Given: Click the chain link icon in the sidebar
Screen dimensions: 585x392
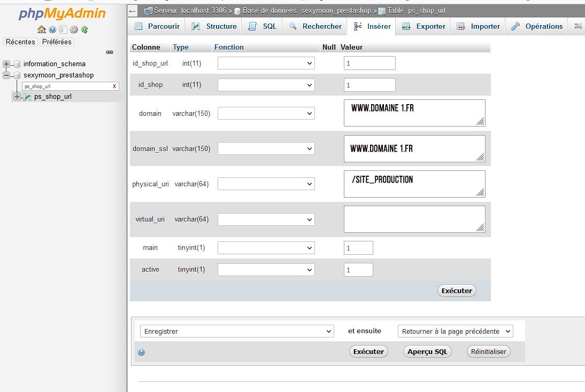Looking at the screenshot, I should click(110, 52).
